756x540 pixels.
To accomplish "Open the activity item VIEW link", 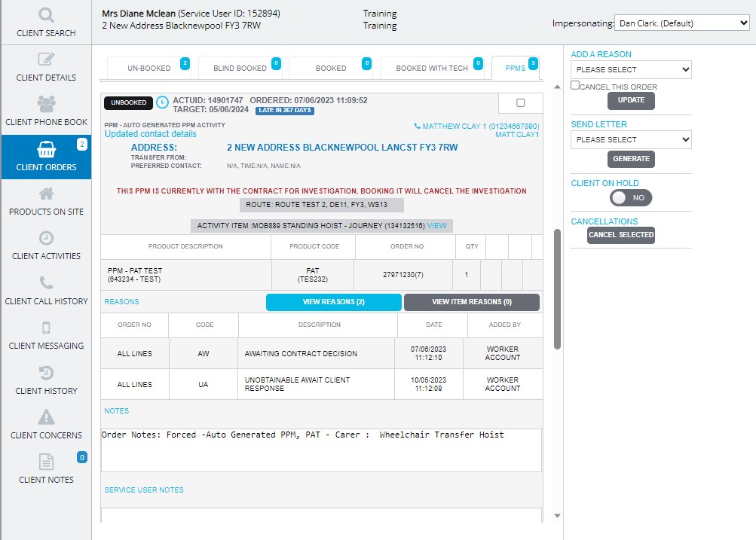I will [x=437, y=225].
